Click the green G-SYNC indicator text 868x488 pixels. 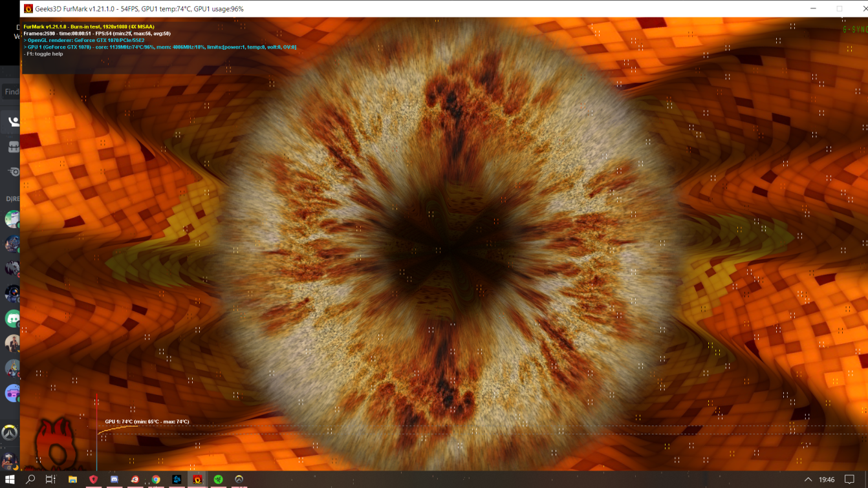pyautogui.click(x=855, y=30)
